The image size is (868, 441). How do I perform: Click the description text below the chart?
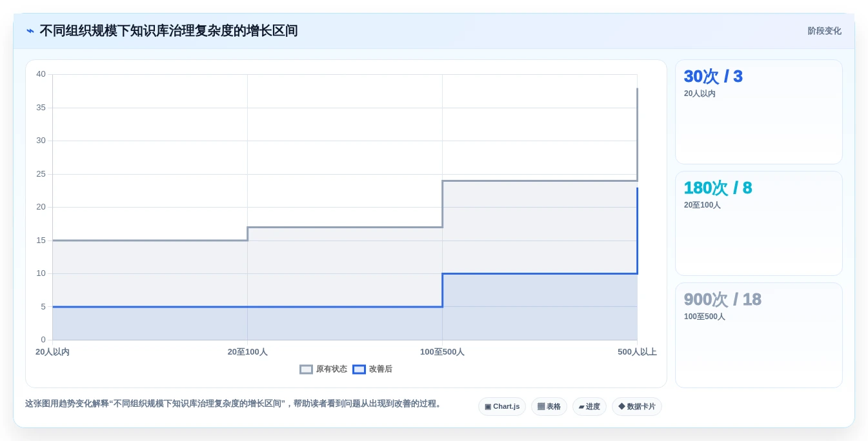pyautogui.click(x=234, y=404)
